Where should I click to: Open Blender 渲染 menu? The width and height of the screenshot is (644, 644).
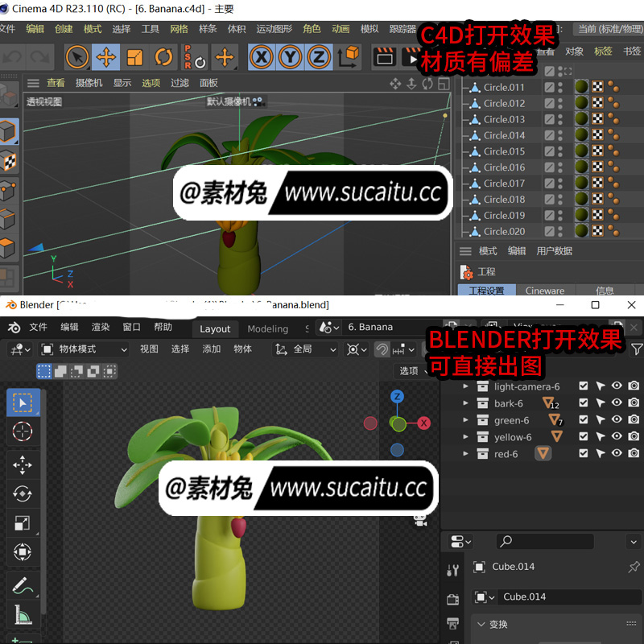click(x=101, y=328)
